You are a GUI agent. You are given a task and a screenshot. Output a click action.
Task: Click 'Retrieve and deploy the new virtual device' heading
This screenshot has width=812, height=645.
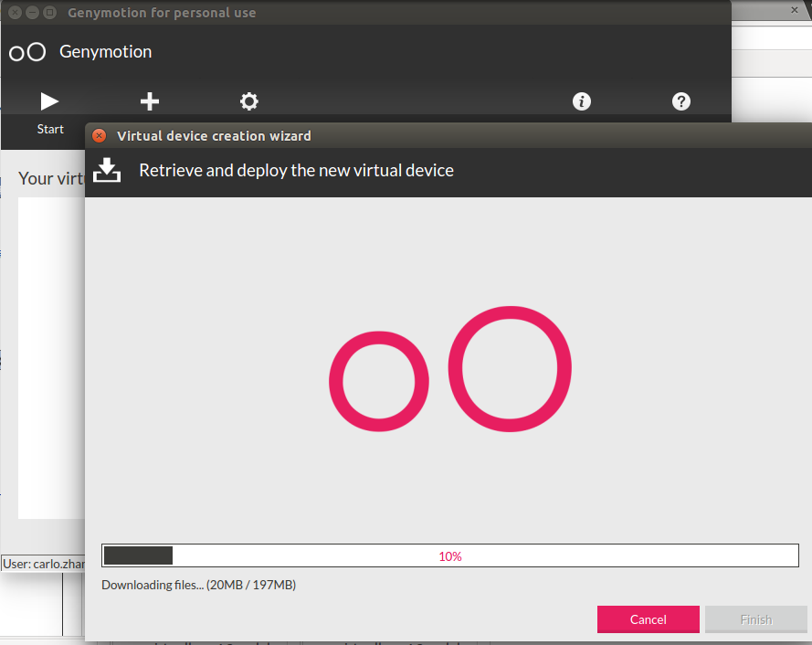[x=296, y=171]
